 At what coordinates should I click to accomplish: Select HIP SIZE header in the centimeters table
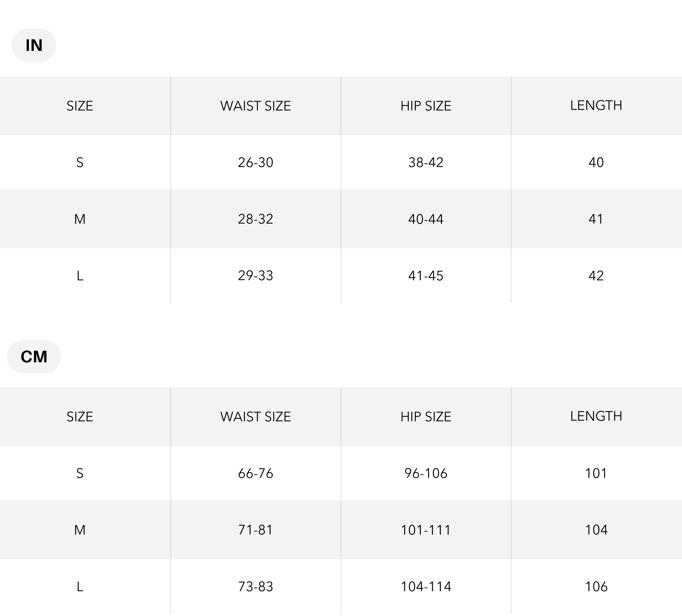pos(426,417)
